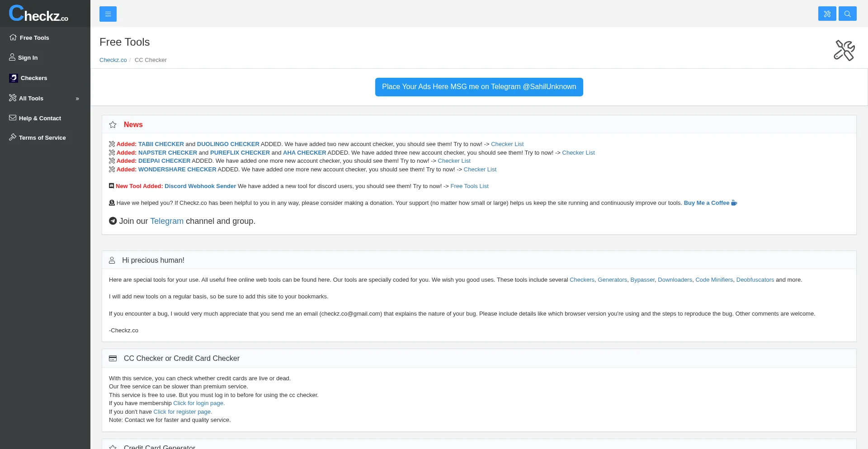Image resolution: width=868 pixels, height=449 pixels.
Task: Open Free Tools in the sidebar
Action: 34,38
